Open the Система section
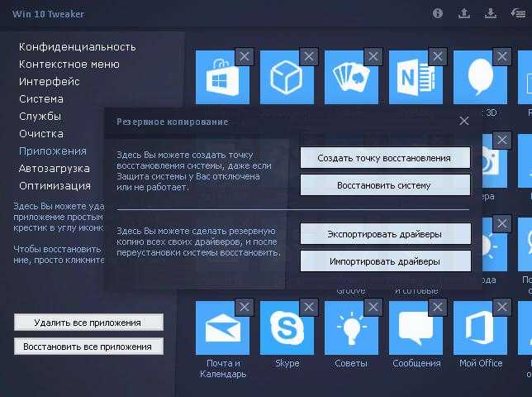Image resolution: width=532 pixels, height=397 pixels. tap(41, 99)
